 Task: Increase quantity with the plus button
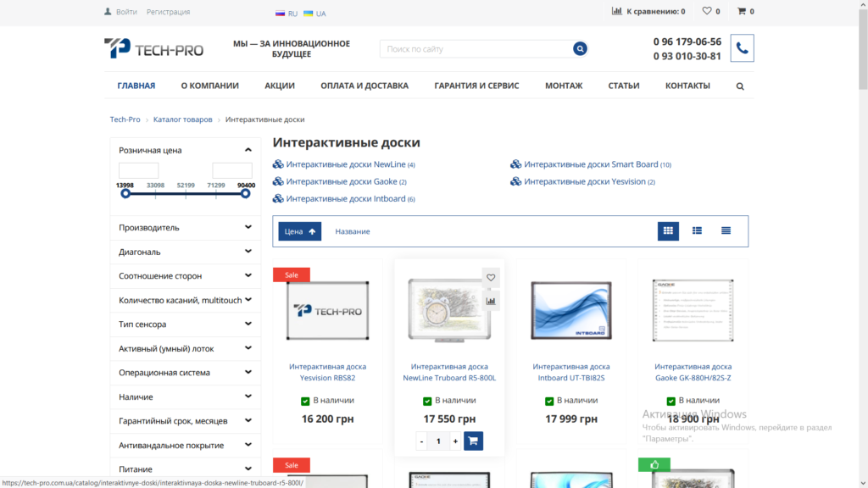click(x=455, y=441)
